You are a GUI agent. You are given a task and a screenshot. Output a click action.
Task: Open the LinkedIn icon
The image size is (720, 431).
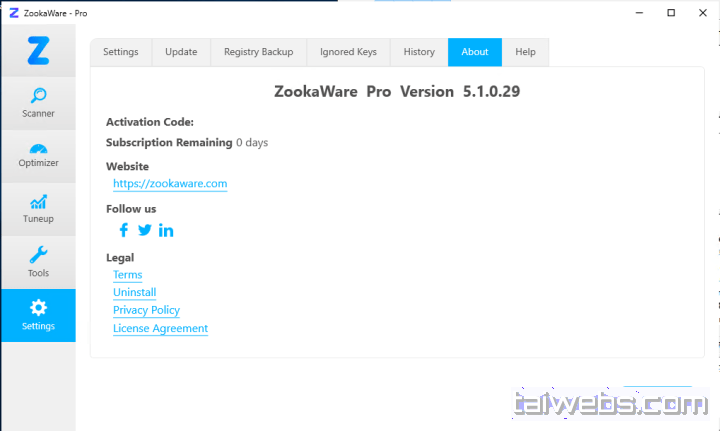pos(166,230)
